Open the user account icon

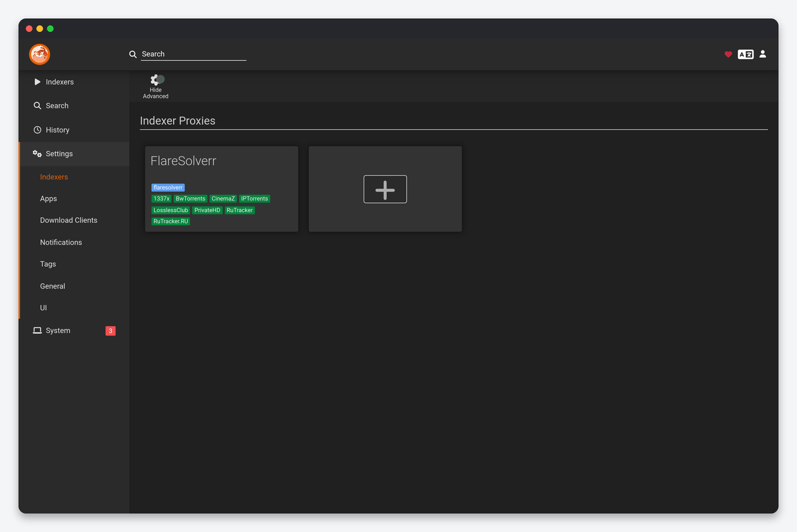tap(763, 54)
